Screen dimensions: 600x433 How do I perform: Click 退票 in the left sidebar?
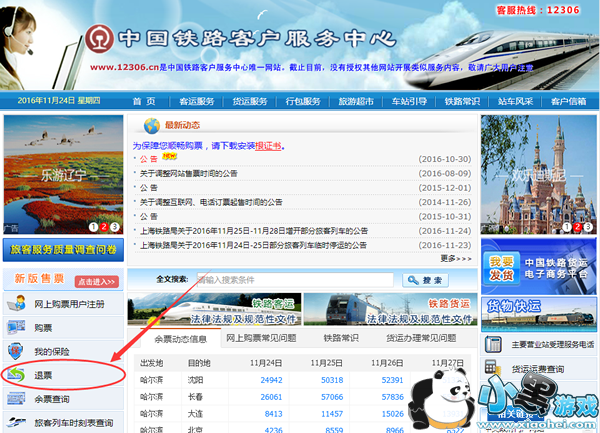pyautogui.click(x=43, y=375)
